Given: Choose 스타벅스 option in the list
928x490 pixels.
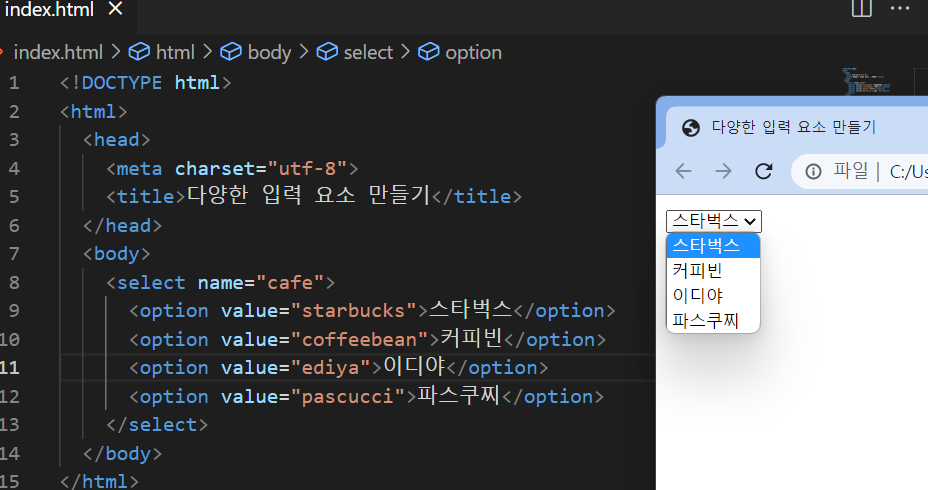Looking at the screenshot, I should [713, 246].
